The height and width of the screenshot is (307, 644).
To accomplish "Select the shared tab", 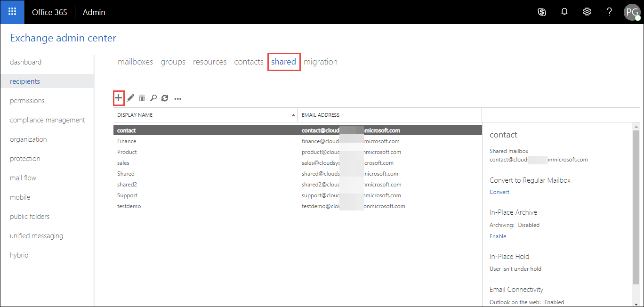I will 283,62.
